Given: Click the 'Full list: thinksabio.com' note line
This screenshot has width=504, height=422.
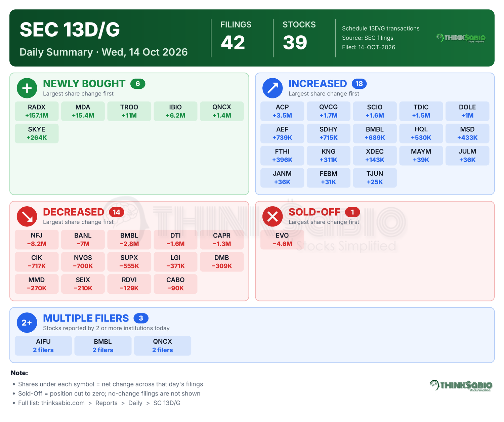Looking at the screenshot, I should (99, 403).
